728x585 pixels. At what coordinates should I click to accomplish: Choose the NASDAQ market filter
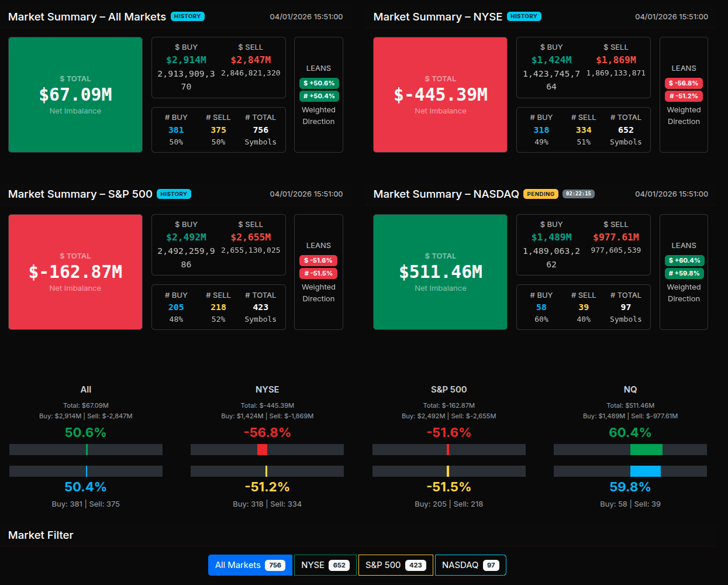(470, 565)
